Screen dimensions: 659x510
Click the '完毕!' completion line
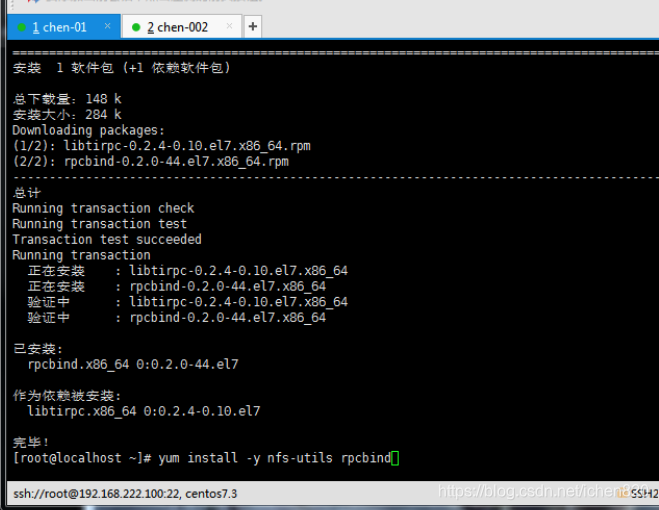(31, 442)
